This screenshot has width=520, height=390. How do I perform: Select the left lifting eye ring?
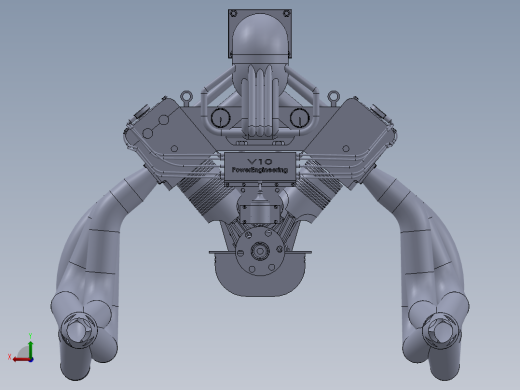[x=186, y=97]
